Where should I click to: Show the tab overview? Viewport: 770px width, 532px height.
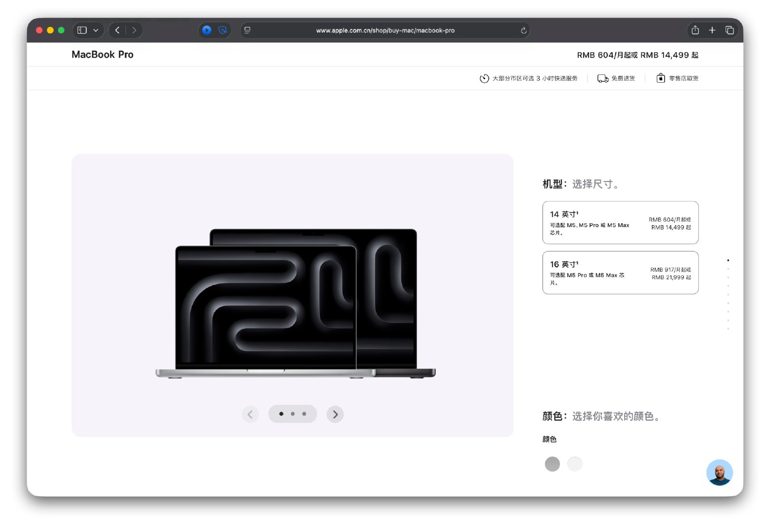(x=730, y=30)
